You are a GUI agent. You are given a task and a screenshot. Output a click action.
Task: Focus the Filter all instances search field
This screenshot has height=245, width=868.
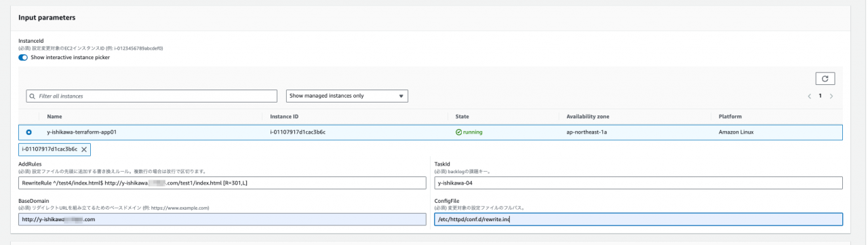[x=152, y=96]
